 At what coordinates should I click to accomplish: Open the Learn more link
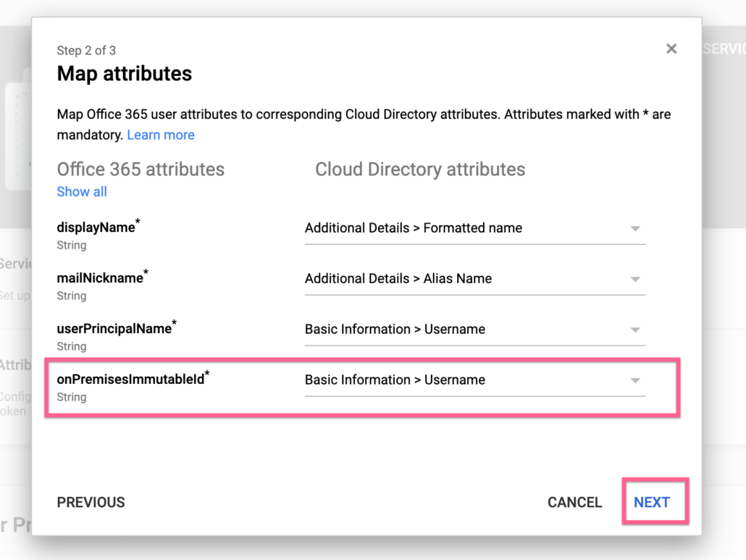(161, 135)
